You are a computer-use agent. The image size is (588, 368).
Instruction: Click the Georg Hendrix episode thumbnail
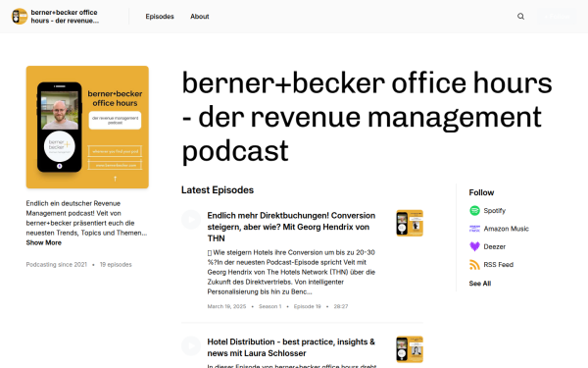[x=410, y=223]
